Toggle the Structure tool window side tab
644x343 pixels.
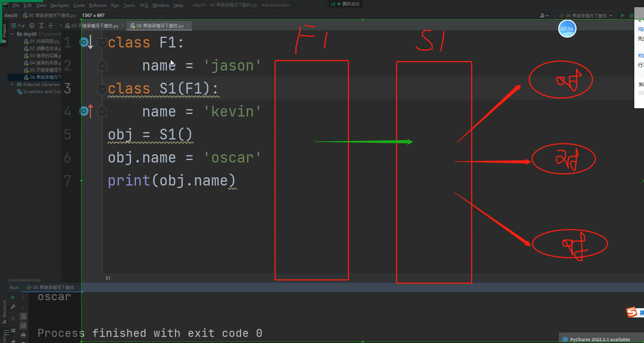pos(4,311)
